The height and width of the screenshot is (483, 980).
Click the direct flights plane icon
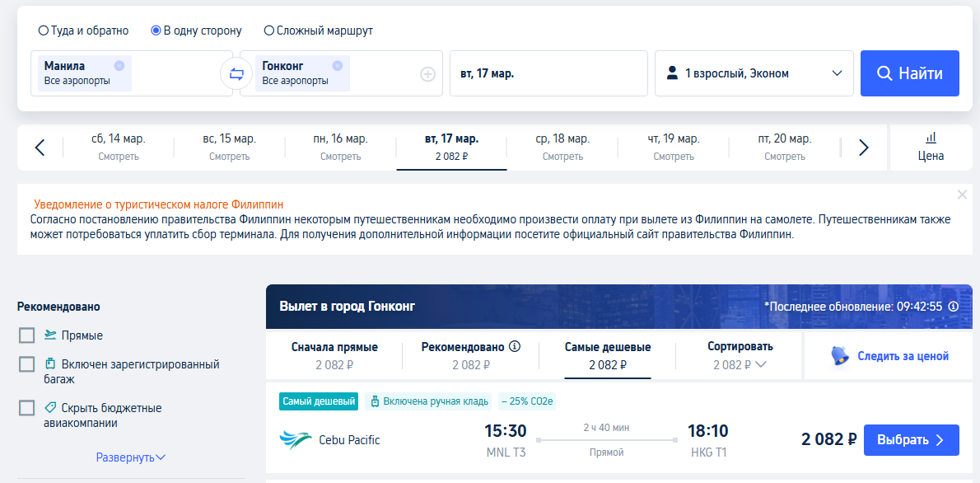click(x=50, y=335)
